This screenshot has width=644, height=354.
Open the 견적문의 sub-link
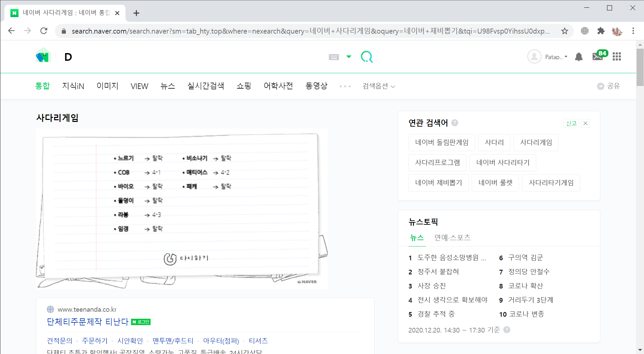pyautogui.click(x=59, y=341)
